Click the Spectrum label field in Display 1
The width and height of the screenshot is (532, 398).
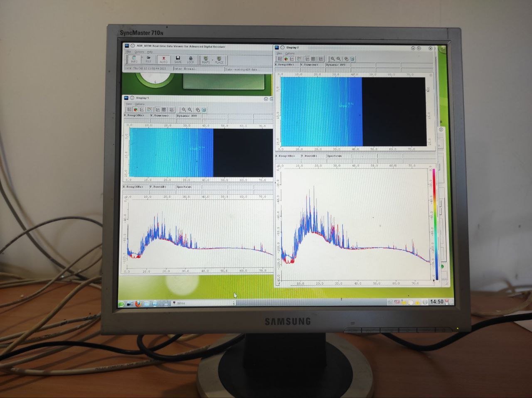click(188, 187)
